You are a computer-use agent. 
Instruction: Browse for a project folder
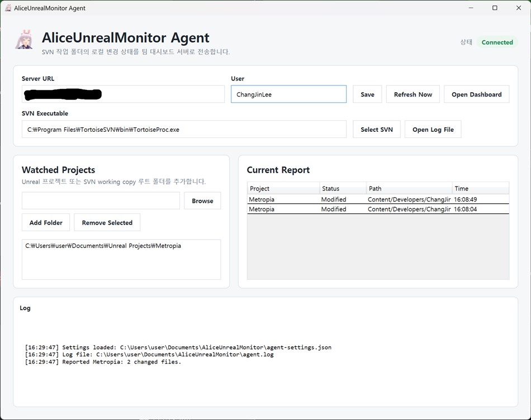point(202,201)
